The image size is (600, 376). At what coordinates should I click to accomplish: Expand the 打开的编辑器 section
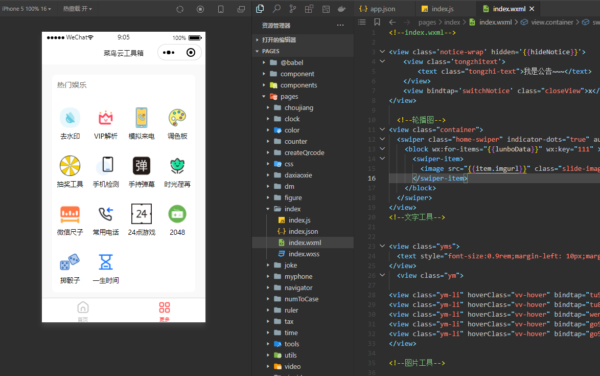click(303, 40)
